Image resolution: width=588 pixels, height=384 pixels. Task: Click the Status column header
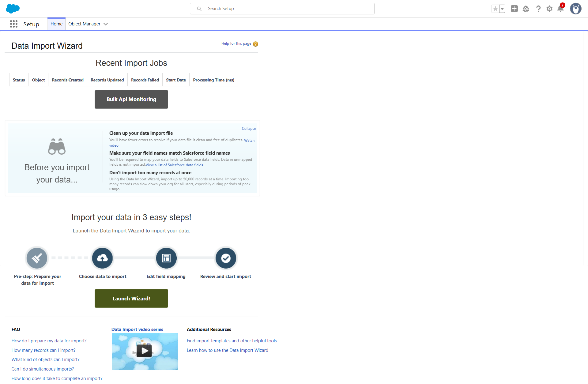tap(19, 80)
